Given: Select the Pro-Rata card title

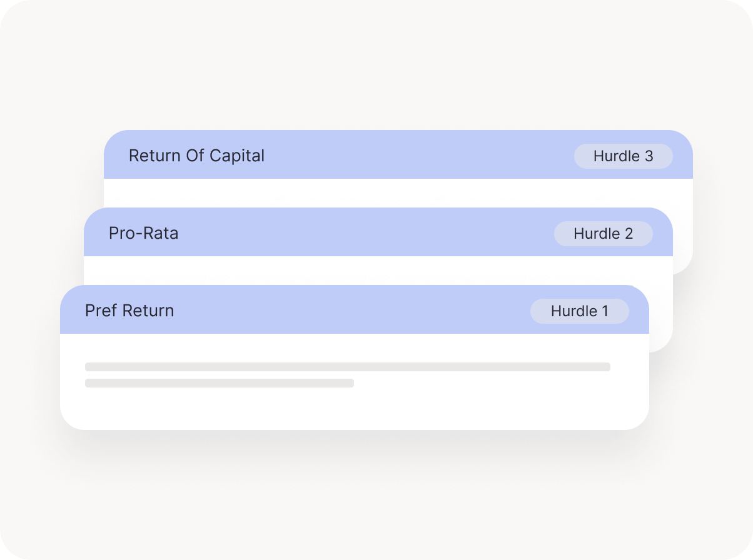Looking at the screenshot, I should pos(144,233).
